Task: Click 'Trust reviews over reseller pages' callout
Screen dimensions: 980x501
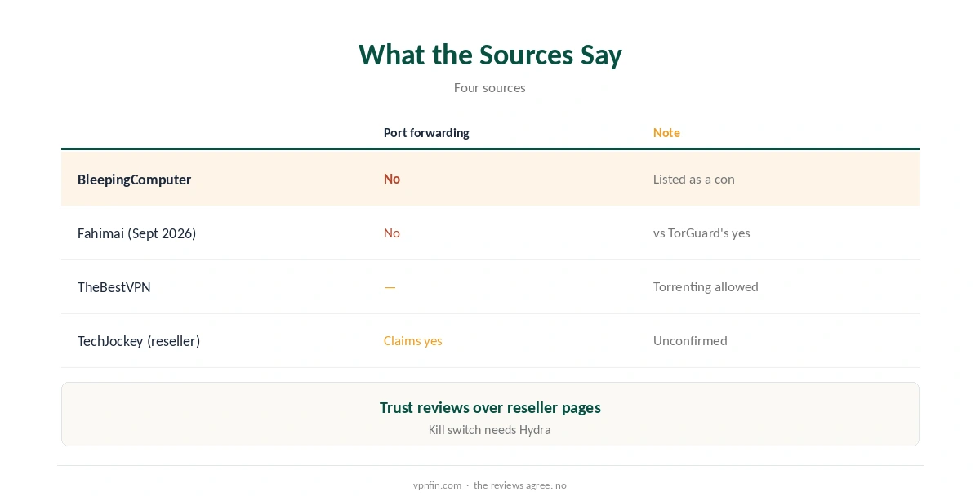Action: click(x=490, y=407)
